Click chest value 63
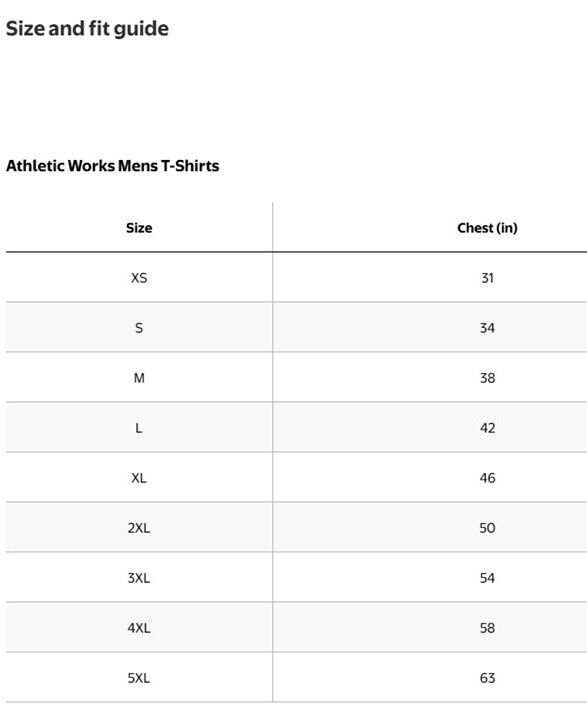Viewport: 587px width, 720px height. pyautogui.click(x=487, y=678)
